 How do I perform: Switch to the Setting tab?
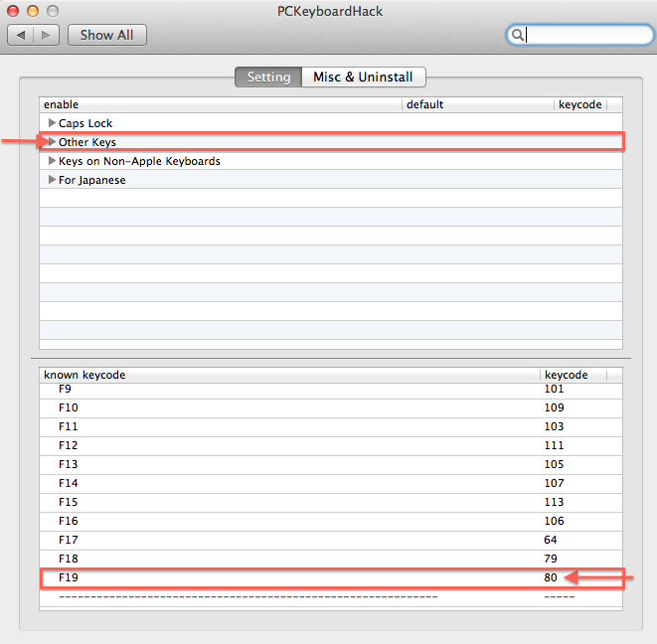point(268,77)
